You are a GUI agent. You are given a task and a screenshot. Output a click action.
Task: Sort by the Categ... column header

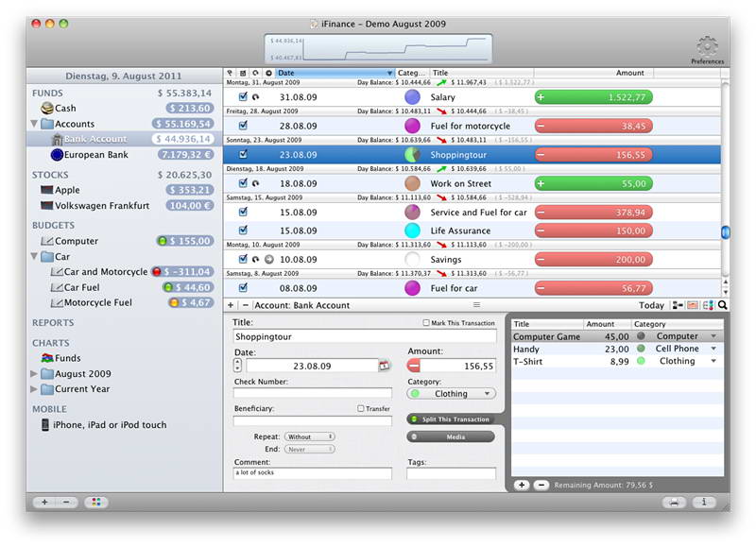[412, 73]
